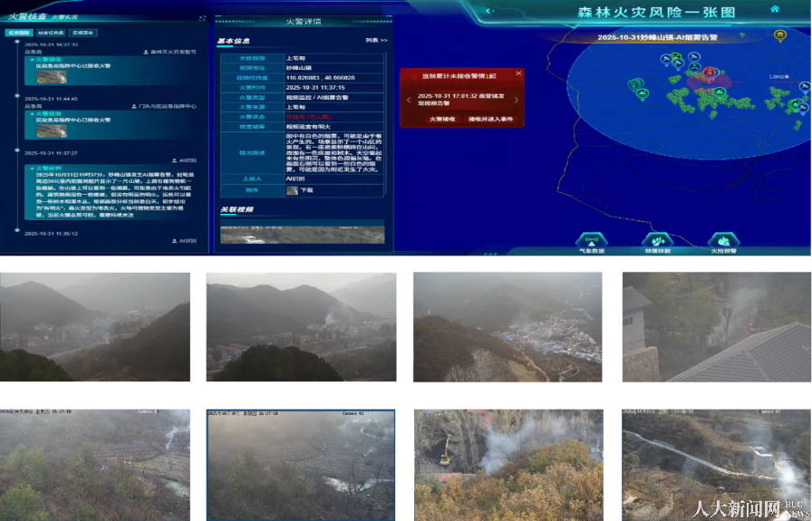Open the 林情林貌 hexagon icon
This screenshot has height=521, width=812.
(x=657, y=240)
